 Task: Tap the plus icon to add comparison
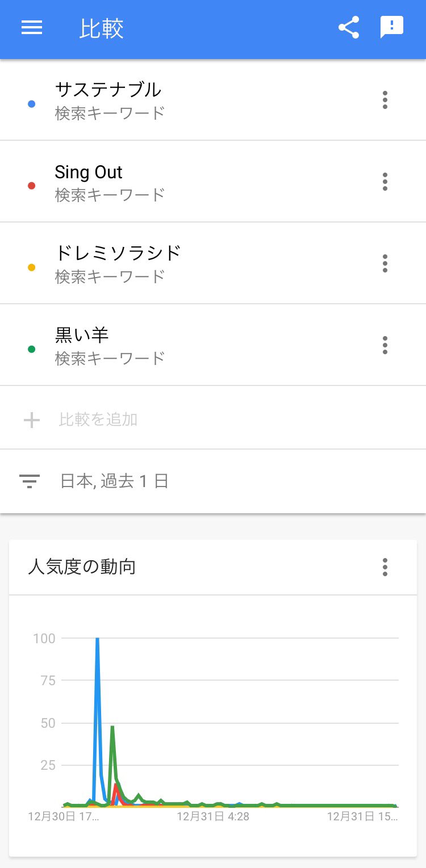tap(31, 420)
